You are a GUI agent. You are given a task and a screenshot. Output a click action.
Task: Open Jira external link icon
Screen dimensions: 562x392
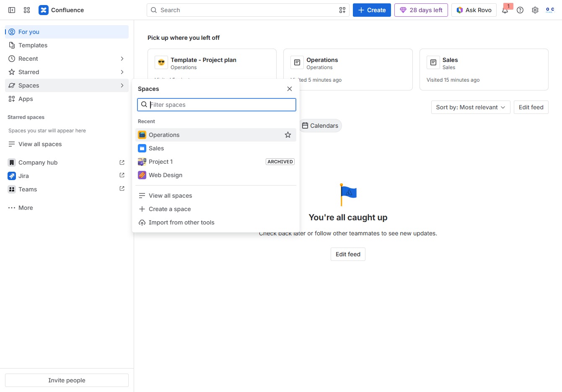[x=122, y=176]
